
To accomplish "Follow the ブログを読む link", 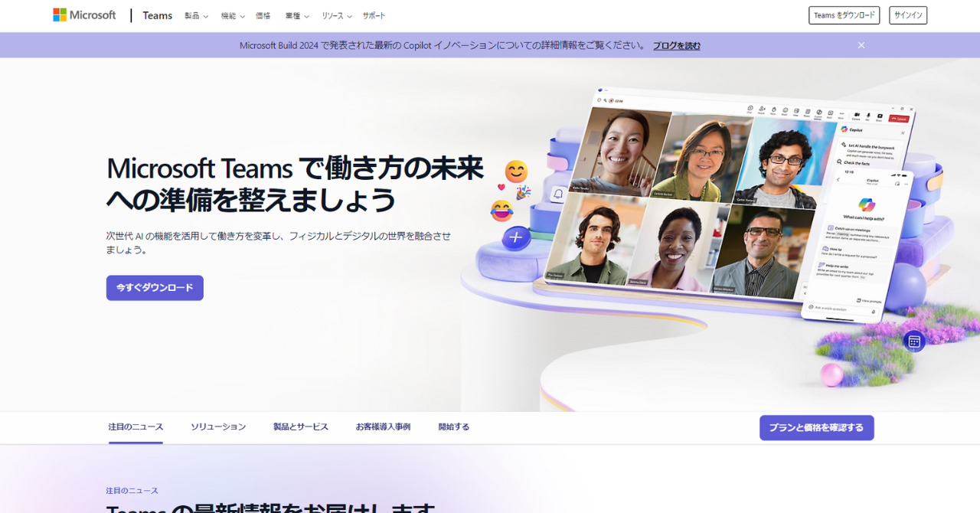I will pos(676,46).
